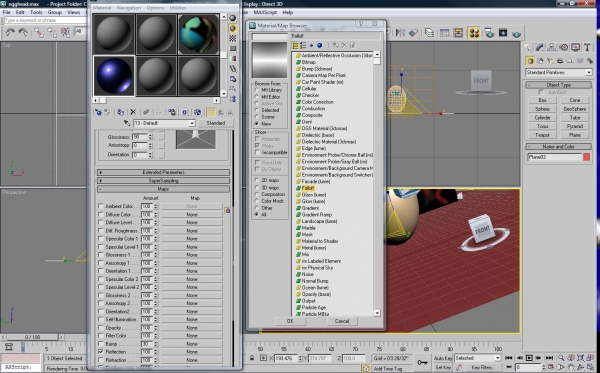Switch to the Display panel tab icon
The image size is (600, 373).
(x=575, y=47)
